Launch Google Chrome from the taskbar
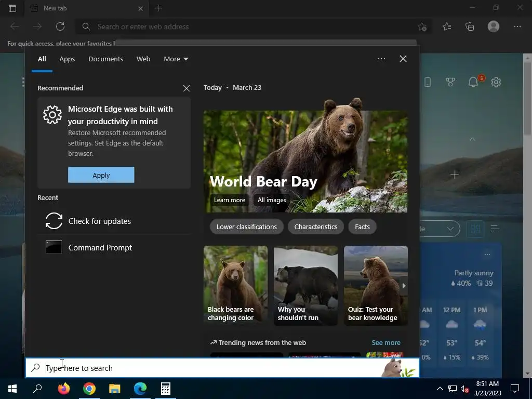 (89, 389)
